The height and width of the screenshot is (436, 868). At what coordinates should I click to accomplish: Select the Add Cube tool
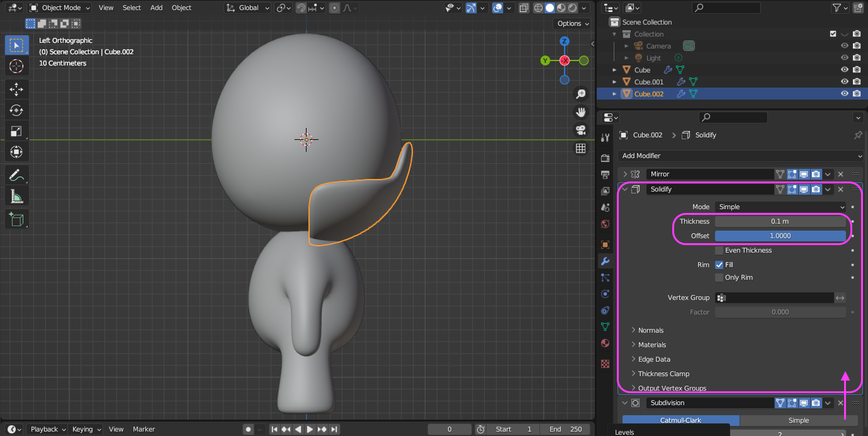16,219
